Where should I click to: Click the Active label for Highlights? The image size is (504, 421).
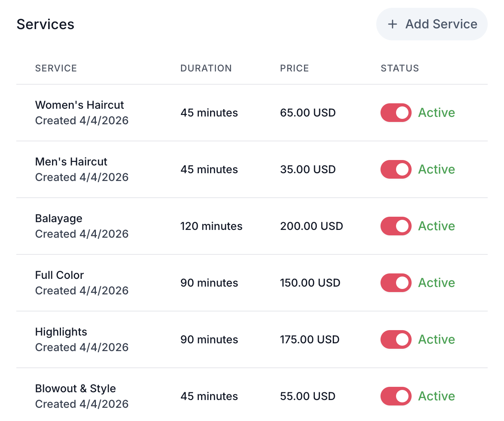pos(436,339)
